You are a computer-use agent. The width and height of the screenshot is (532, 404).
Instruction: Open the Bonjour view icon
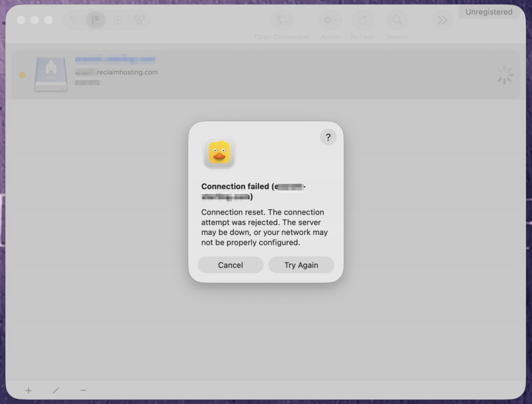[139, 20]
